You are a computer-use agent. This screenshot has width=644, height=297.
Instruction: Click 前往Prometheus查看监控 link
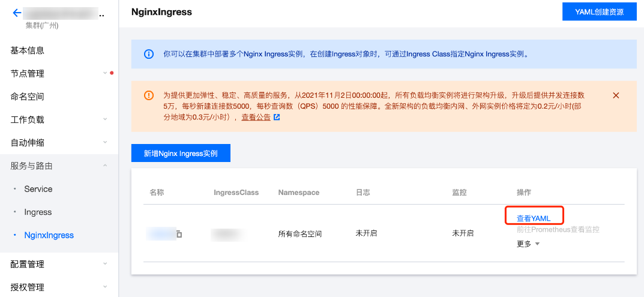click(558, 230)
